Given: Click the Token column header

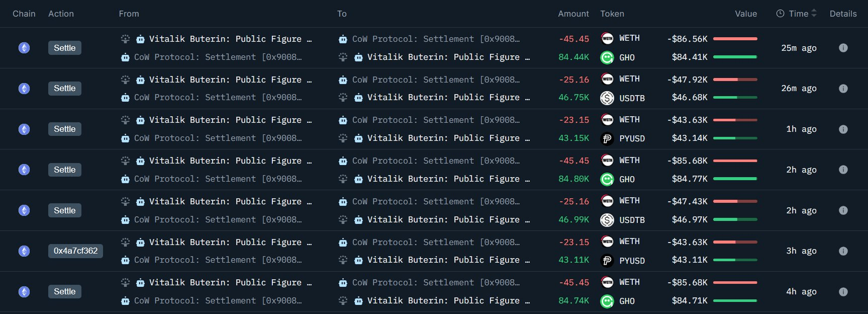Looking at the screenshot, I should tap(612, 14).
